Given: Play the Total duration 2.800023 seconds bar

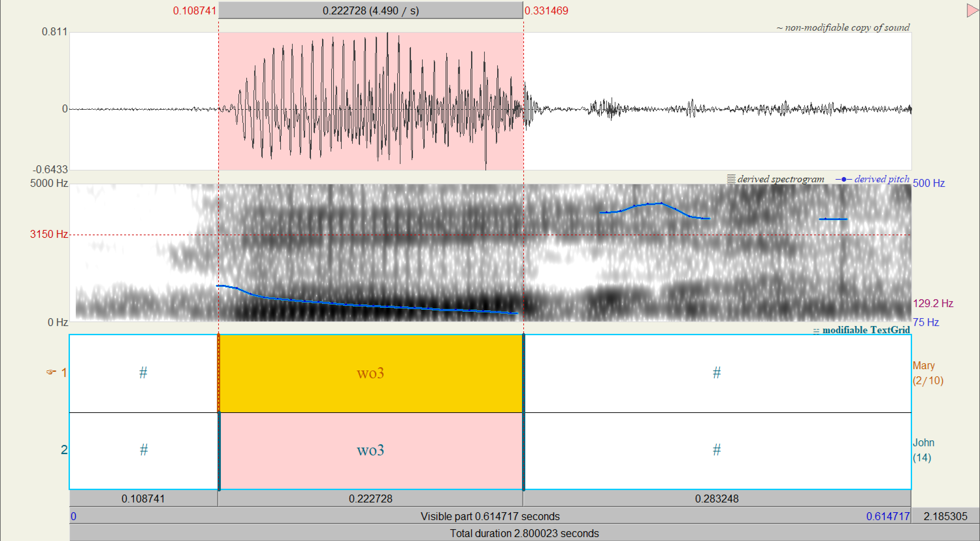Looking at the screenshot, I should [x=524, y=533].
